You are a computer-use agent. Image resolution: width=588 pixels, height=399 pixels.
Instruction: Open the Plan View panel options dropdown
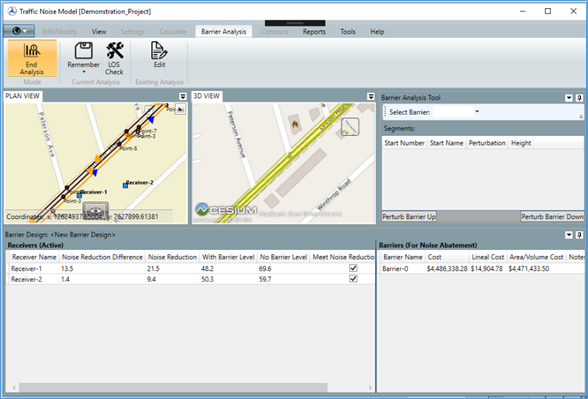183,96
